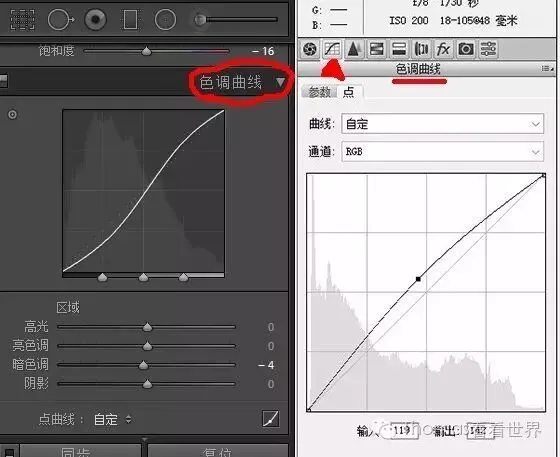The image size is (560, 457).
Task: Click the 暗色调 darks slider handle
Action: pyautogui.click(x=143, y=365)
